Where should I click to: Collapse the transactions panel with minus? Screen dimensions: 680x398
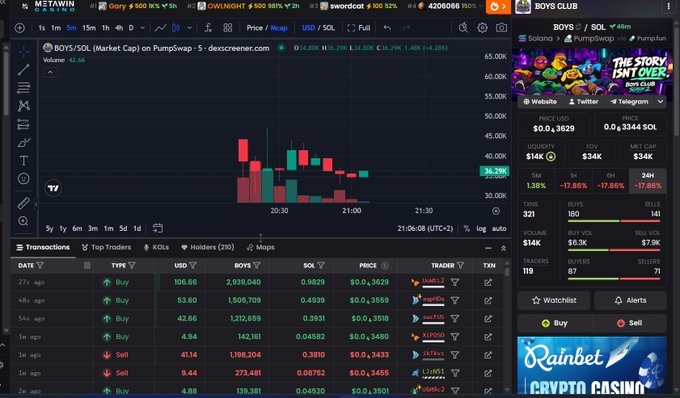point(488,248)
